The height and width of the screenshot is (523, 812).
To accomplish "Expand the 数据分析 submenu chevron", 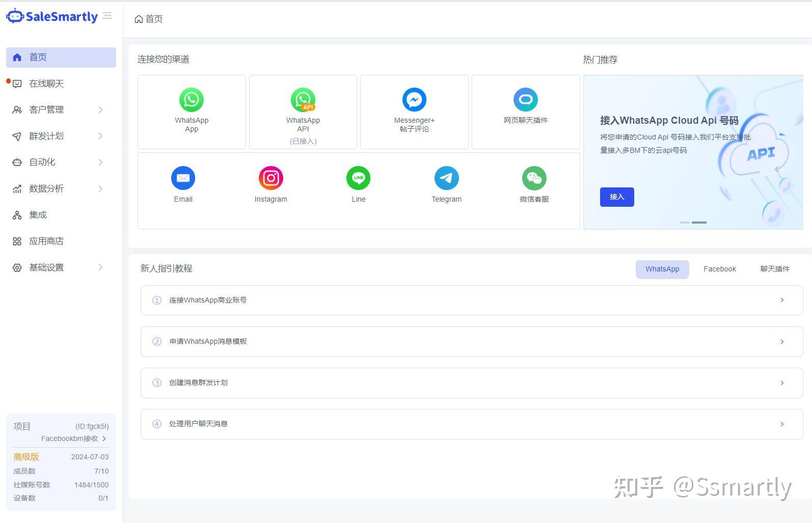I will (x=100, y=189).
